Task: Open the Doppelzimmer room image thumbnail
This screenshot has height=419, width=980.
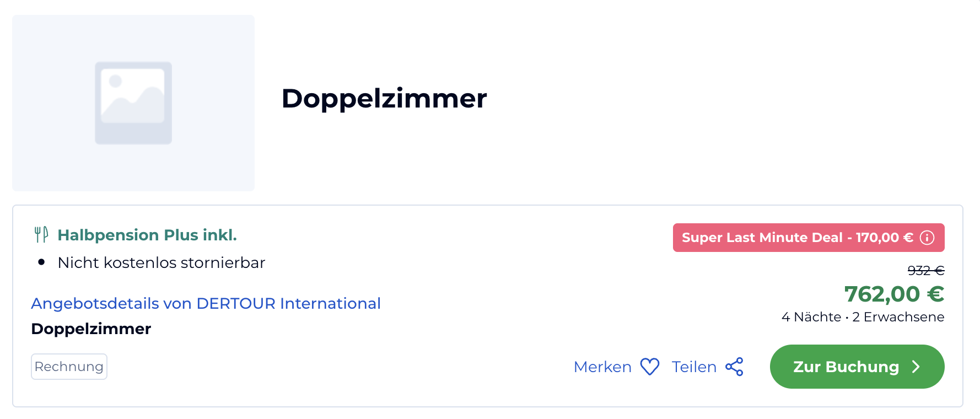Action: [x=133, y=103]
